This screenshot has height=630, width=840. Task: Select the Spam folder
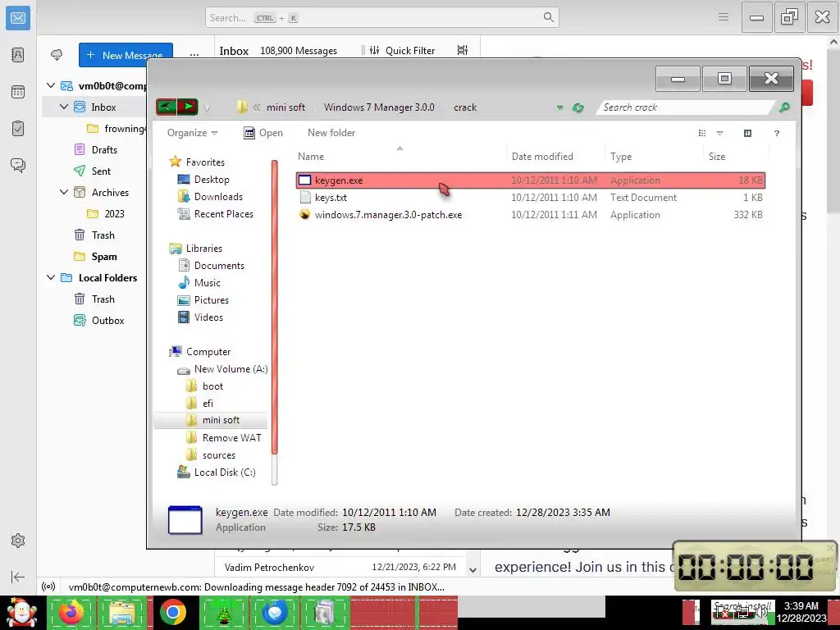(104, 256)
